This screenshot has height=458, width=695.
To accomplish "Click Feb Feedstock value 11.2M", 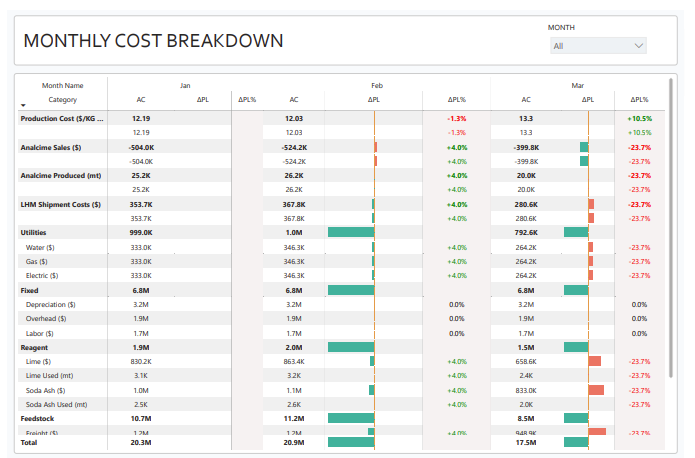I will (x=294, y=419).
